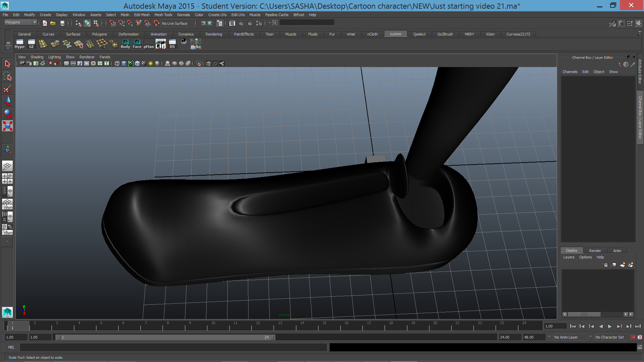Toggle snap to points magnet
The image size is (644, 362).
tap(130, 23)
